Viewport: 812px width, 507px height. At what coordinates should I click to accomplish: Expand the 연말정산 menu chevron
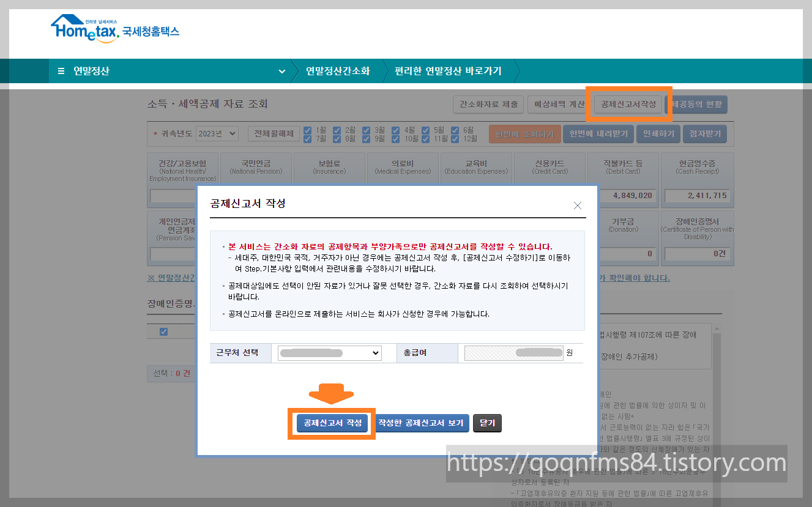point(281,71)
